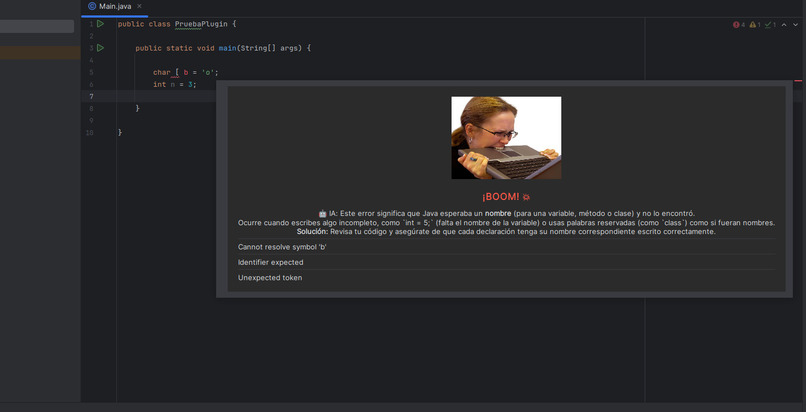Click the erroneous bracket after char
The width and height of the screenshot is (806, 412).
[177, 72]
